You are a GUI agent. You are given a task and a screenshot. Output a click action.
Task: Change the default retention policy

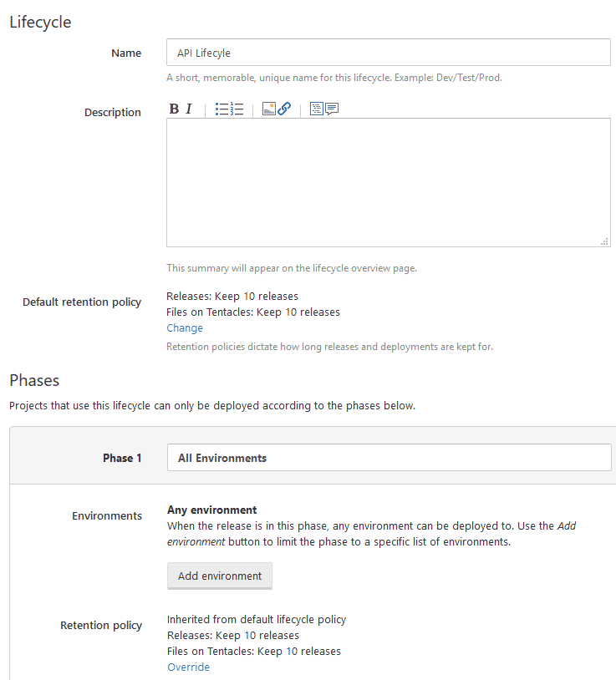click(x=184, y=327)
